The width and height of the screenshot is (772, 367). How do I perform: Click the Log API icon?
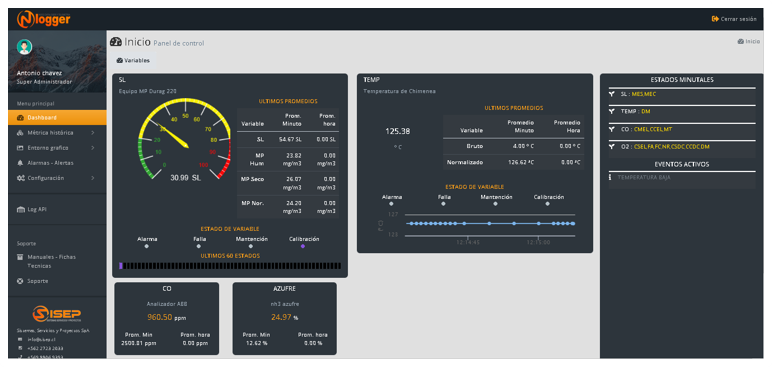[21, 209]
